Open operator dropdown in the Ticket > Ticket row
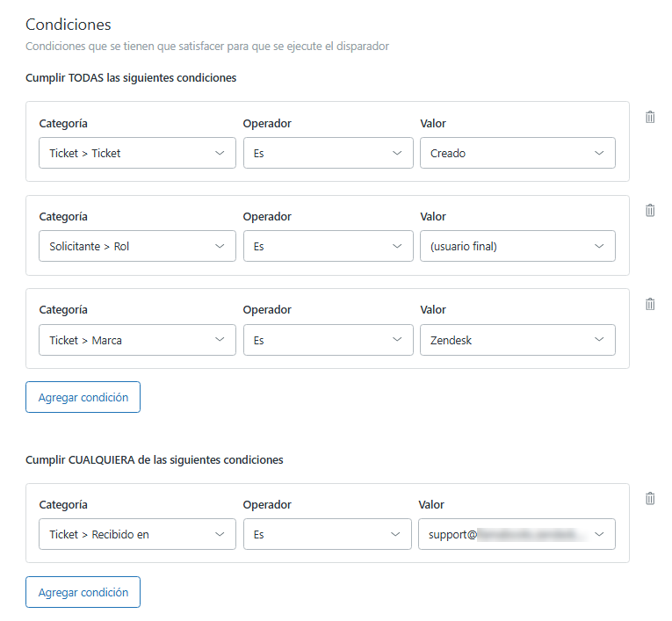The height and width of the screenshot is (621, 672). [328, 153]
